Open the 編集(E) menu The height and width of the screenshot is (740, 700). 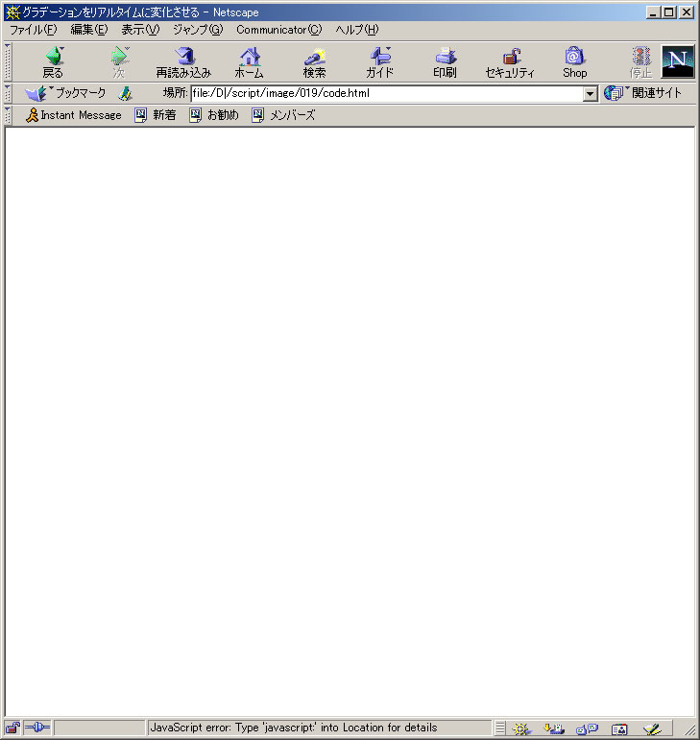coord(88,30)
